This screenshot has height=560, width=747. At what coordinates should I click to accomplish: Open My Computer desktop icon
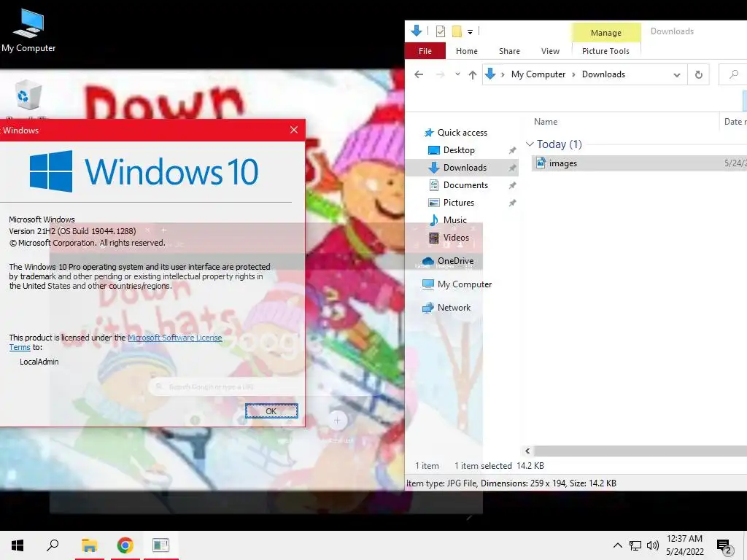coord(28,31)
